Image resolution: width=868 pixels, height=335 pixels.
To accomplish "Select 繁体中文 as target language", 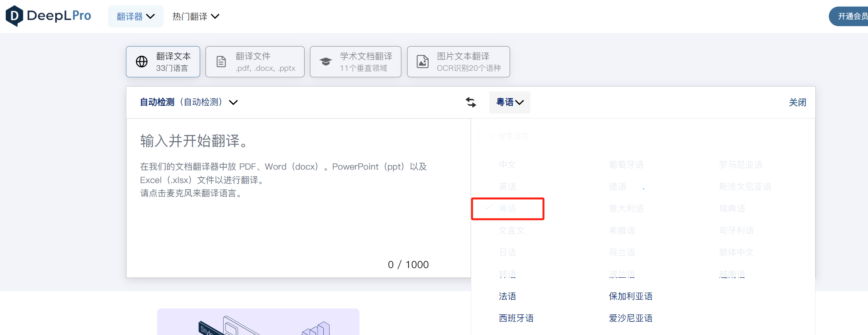I will 737,252.
